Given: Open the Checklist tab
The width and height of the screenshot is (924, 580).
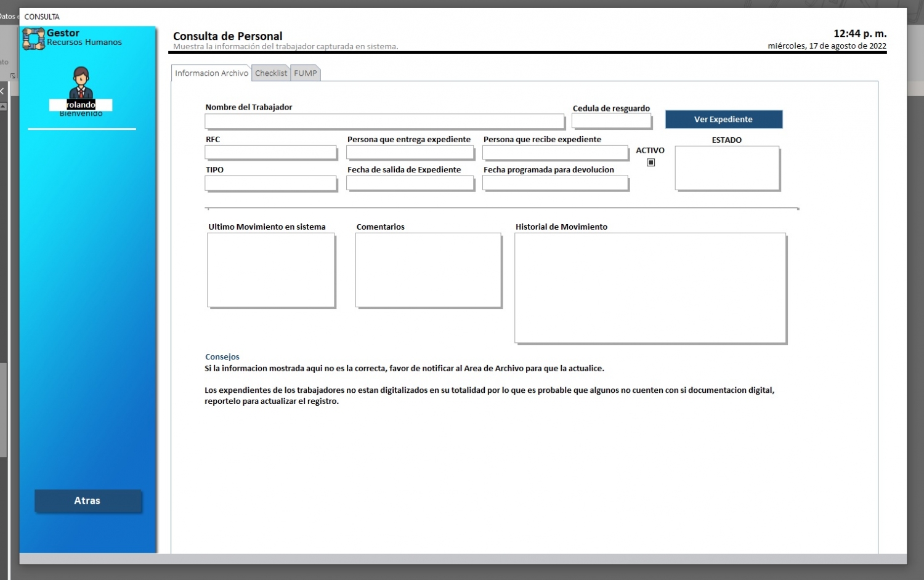Looking at the screenshot, I should pos(271,73).
